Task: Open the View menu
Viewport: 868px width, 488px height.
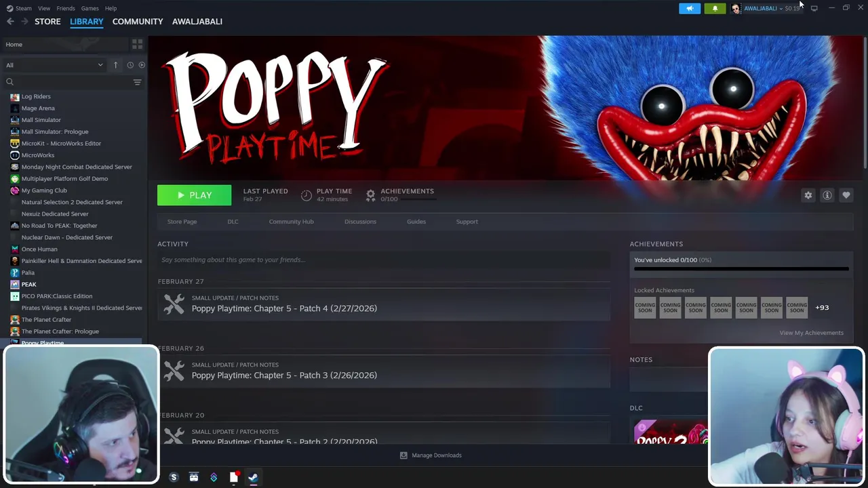Action: [44, 8]
